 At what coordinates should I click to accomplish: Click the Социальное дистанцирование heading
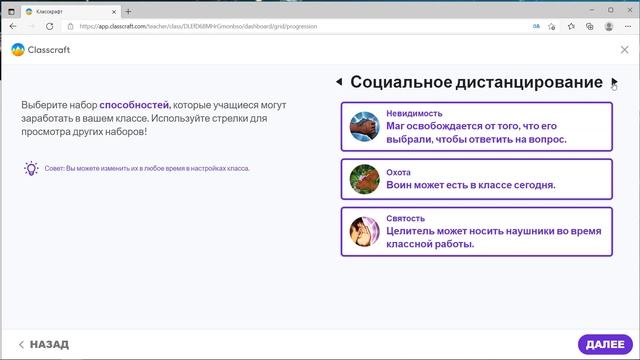476,82
